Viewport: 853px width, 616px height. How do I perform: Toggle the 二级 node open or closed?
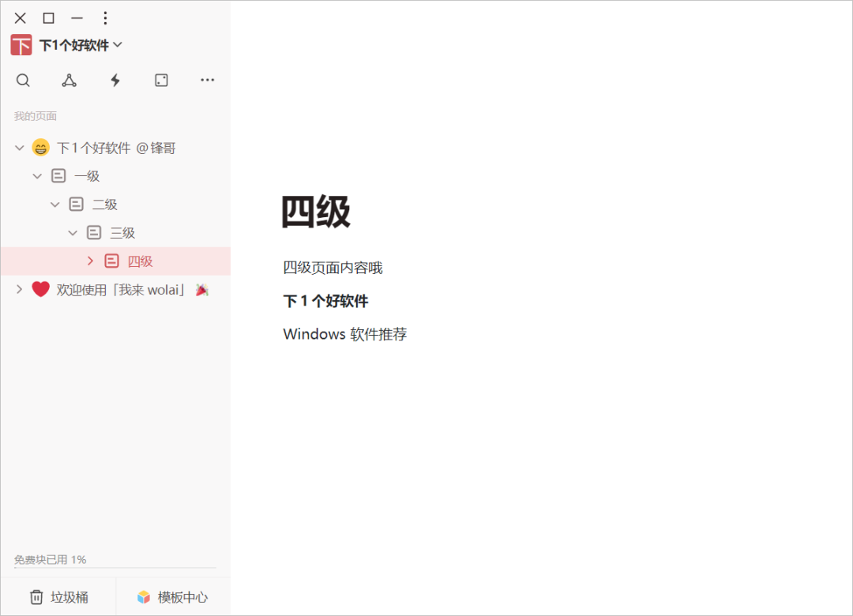point(54,204)
